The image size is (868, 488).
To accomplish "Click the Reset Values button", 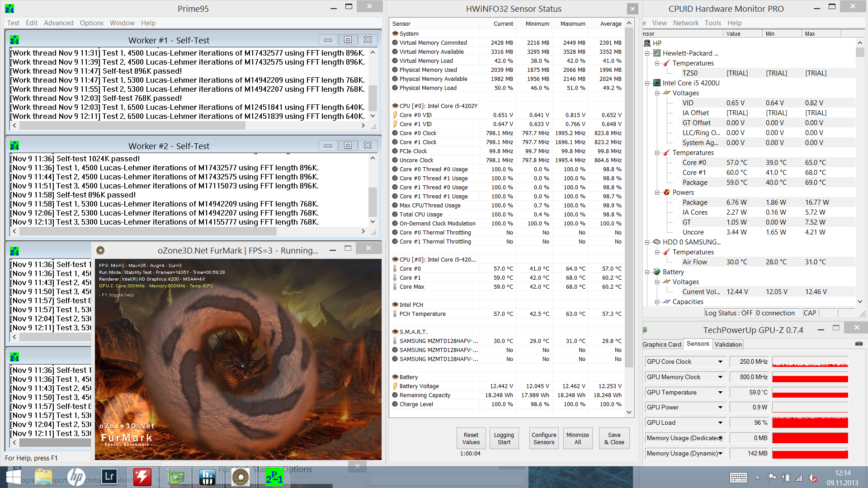I will (471, 438).
